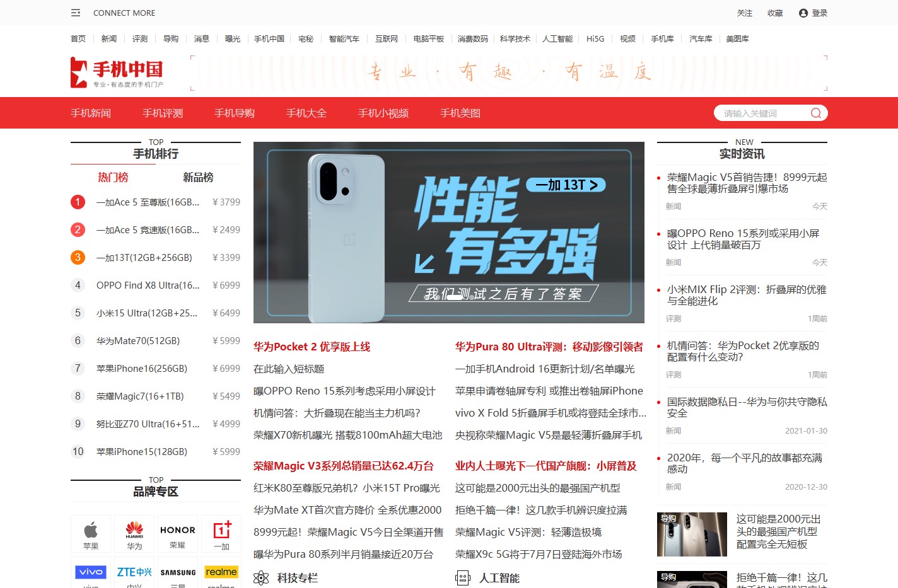The width and height of the screenshot is (898, 588).
Task: Open the ZTE中兴 brand logo tile
Action: tap(134, 572)
